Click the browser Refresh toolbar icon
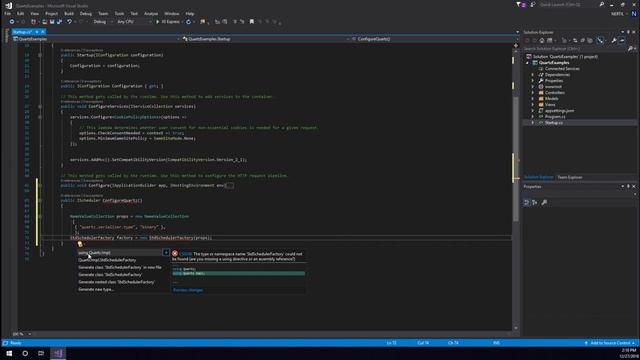This screenshot has height=360, width=640. point(188,22)
